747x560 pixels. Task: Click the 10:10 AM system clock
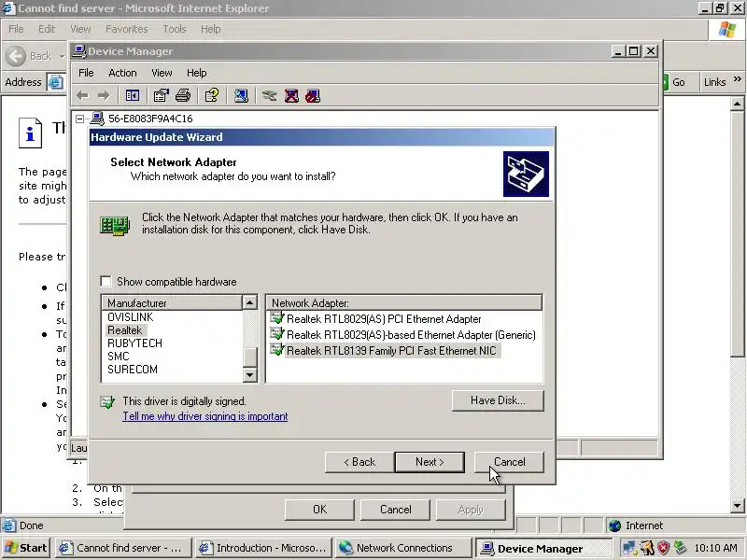click(715, 548)
